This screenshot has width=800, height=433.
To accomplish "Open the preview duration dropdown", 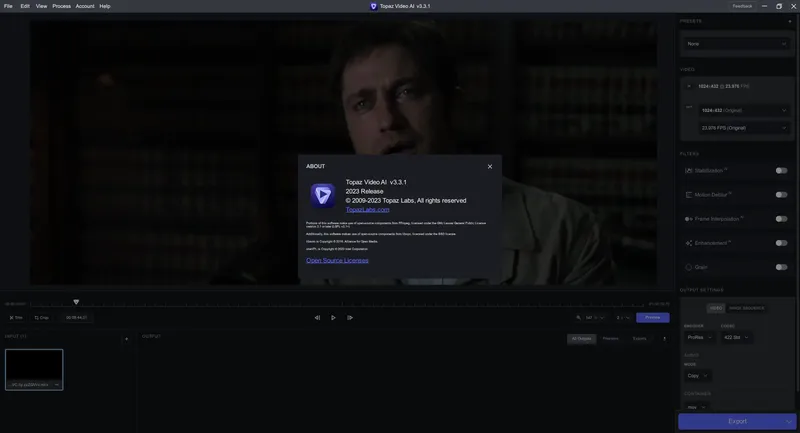I will point(622,318).
